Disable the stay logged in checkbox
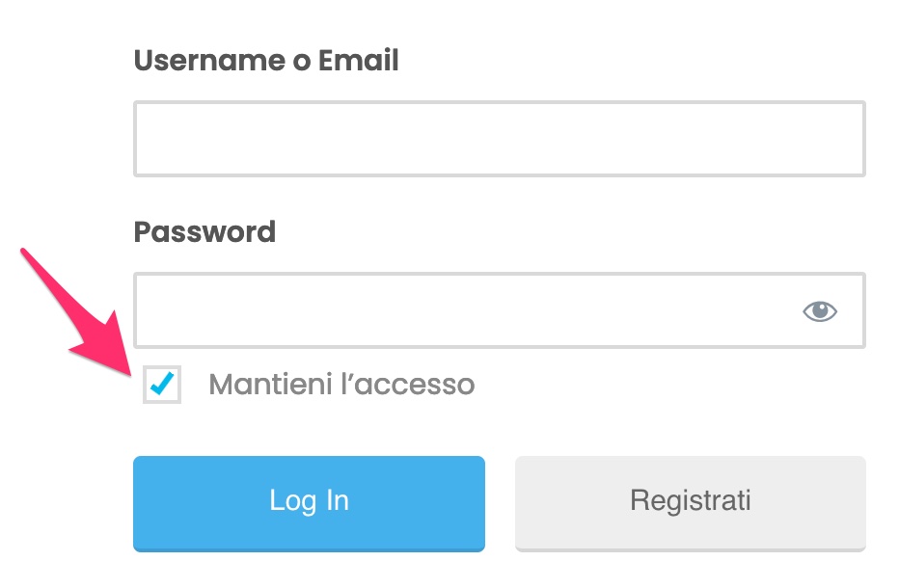Image resolution: width=899 pixels, height=588 pixels. [162, 384]
